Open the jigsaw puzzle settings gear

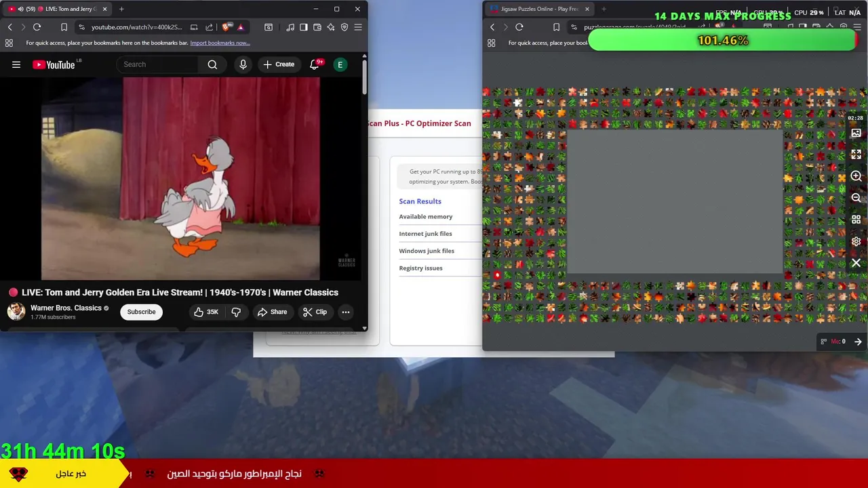tap(856, 241)
